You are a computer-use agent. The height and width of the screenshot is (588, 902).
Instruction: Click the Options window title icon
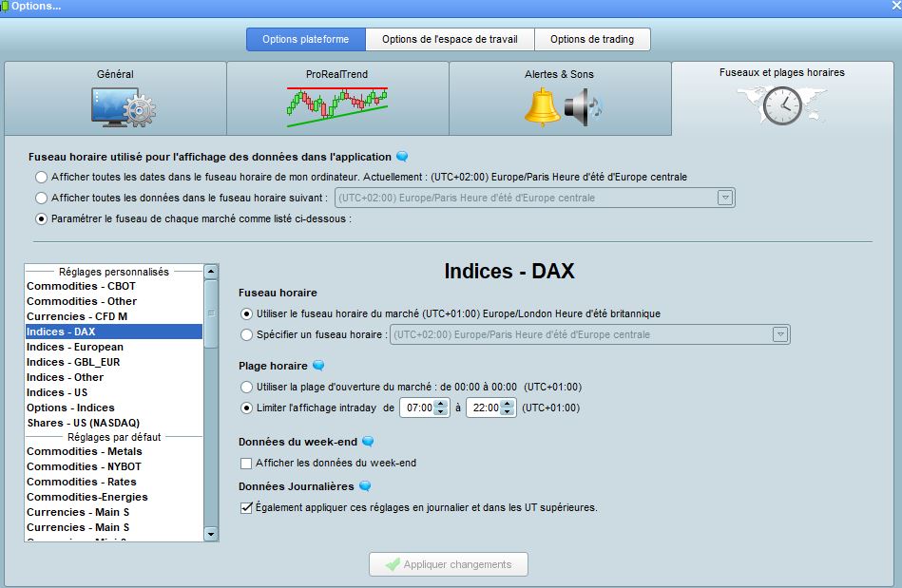pos(4,7)
